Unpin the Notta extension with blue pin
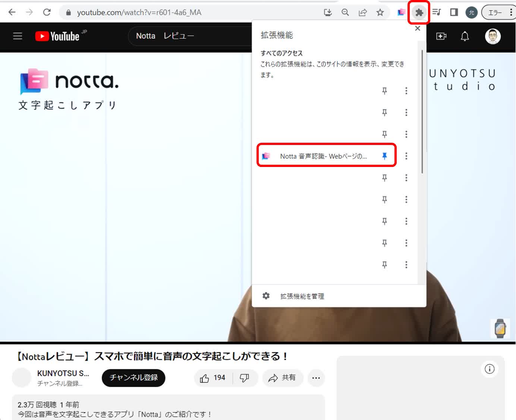 tap(384, 156)
